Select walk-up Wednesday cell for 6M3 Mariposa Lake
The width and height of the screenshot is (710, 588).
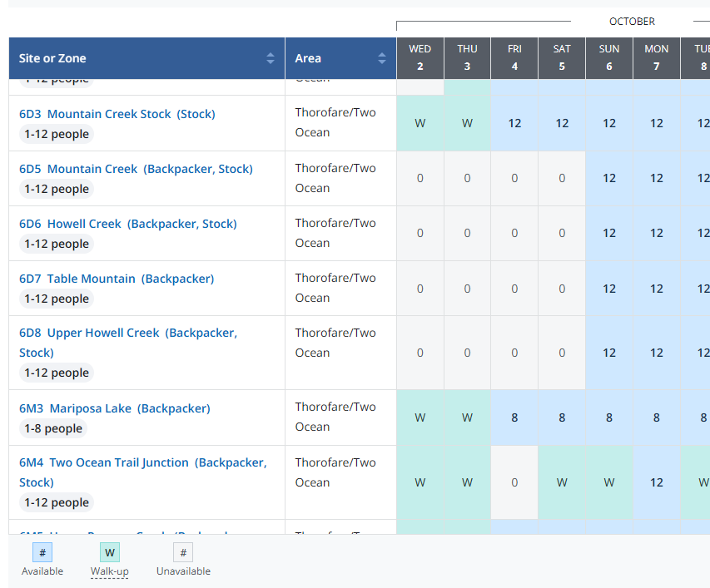click(420, 418)
